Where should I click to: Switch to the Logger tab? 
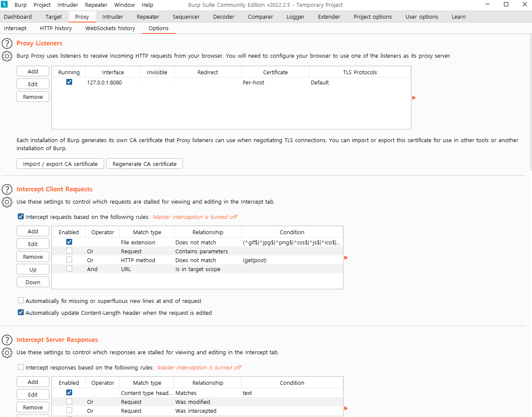tap(296, 17)
